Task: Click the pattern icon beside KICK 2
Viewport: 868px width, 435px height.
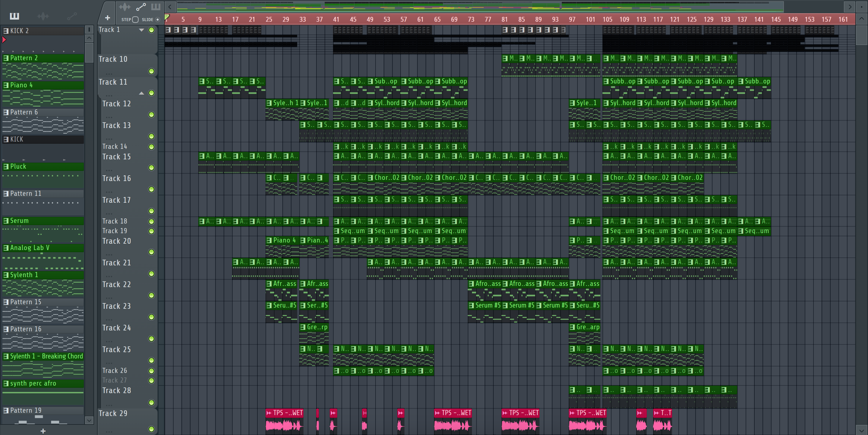Action: (x=6, y=31)
